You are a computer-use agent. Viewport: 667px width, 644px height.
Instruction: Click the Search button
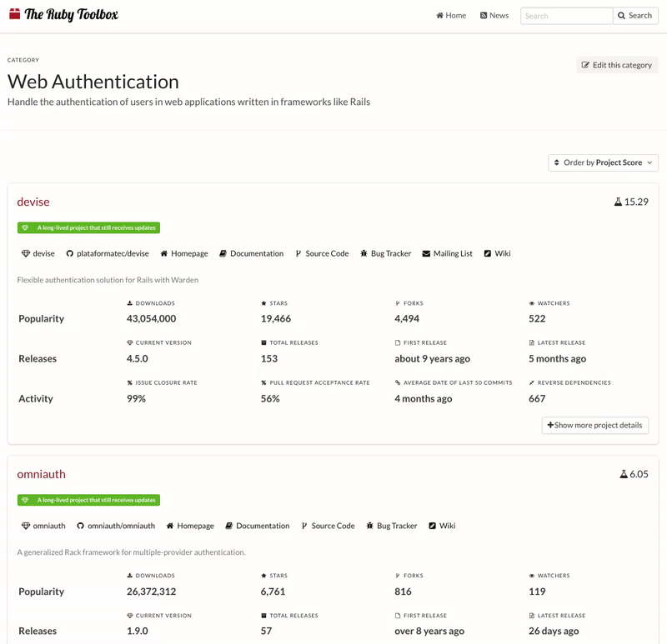click(635, 16)
